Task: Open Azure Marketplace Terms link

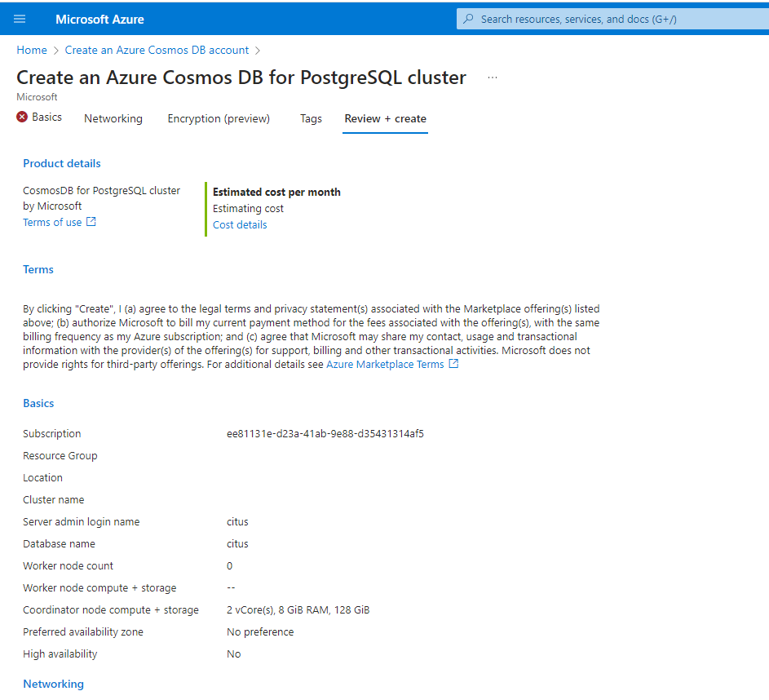Action: [385, 365]
